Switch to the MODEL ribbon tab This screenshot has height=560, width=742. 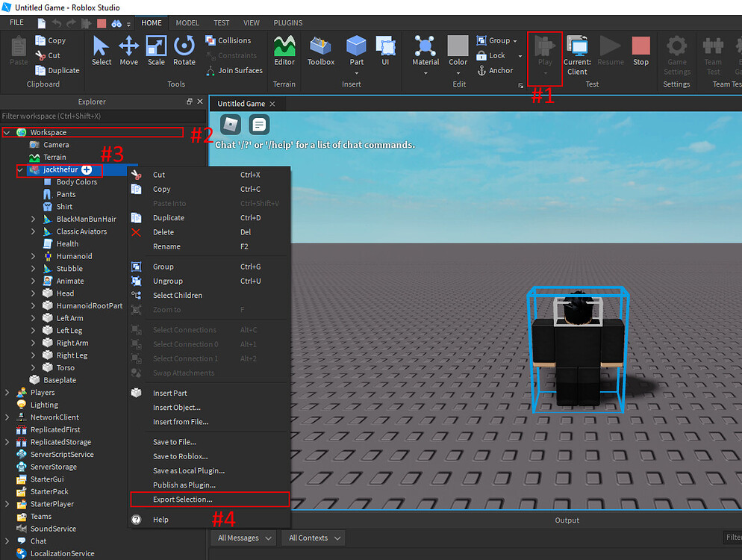coord(187,22)
